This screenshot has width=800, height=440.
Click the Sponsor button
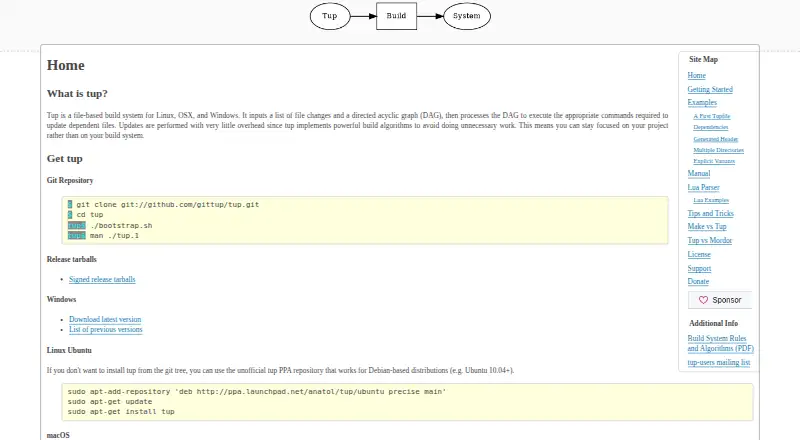coord(720,300)
